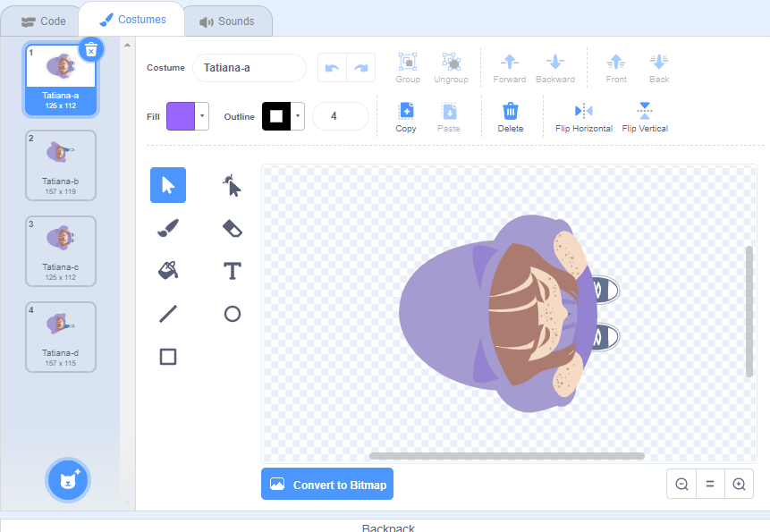Viewport: 770px width, 532px height.
Task: Activate the Eraser tool
Action: (232, 228)
